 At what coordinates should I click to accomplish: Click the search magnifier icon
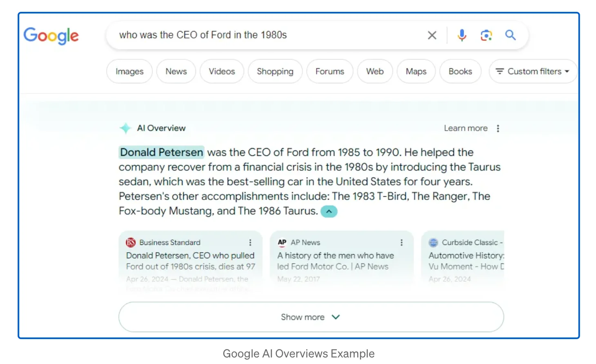click(510, 35)
